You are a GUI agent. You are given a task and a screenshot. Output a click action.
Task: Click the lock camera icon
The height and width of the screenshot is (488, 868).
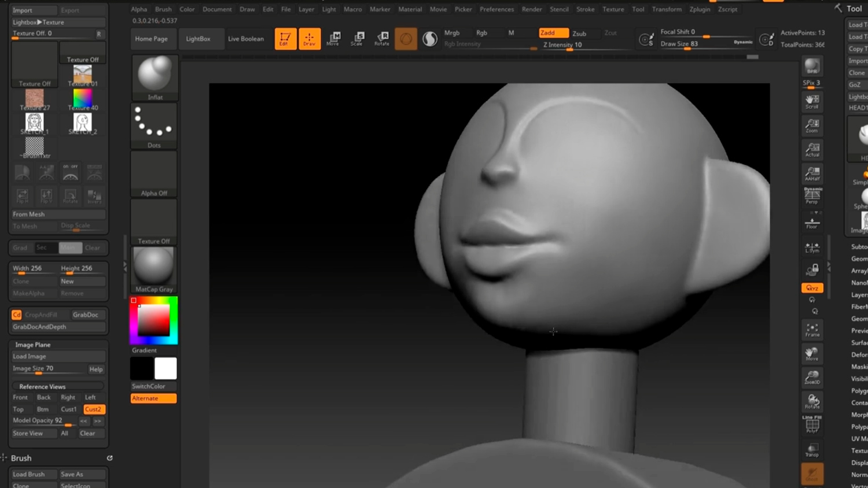coord(812,269)
